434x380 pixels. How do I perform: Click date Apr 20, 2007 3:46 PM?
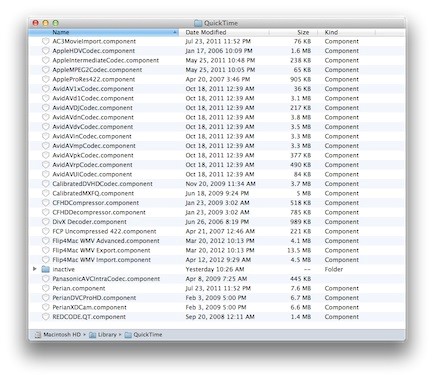point(218,79)
